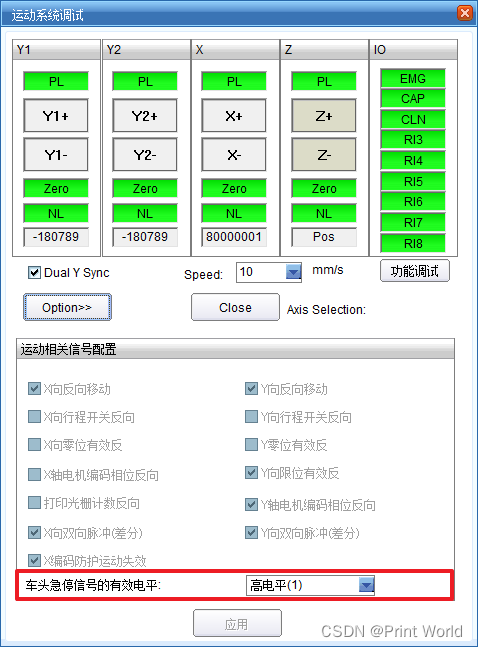This screenshot has width=478, height=647.
Task: Click the Y1 Zero indicator
Action: click(x=56, y=188)
